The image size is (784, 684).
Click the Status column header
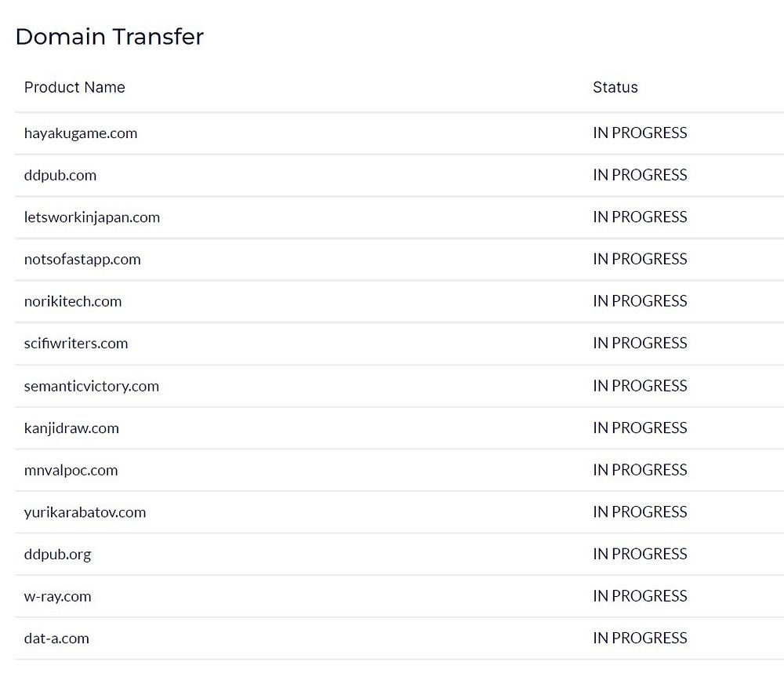click(615, 87)
